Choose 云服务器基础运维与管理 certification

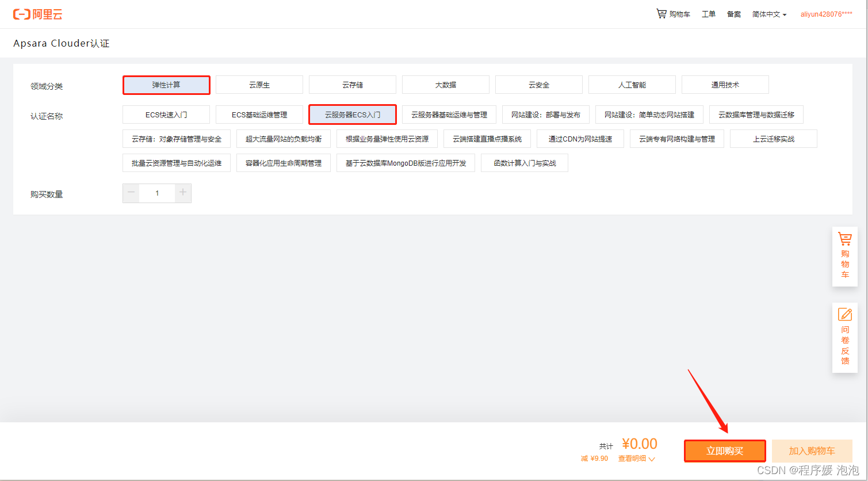[x=449, y=114]
